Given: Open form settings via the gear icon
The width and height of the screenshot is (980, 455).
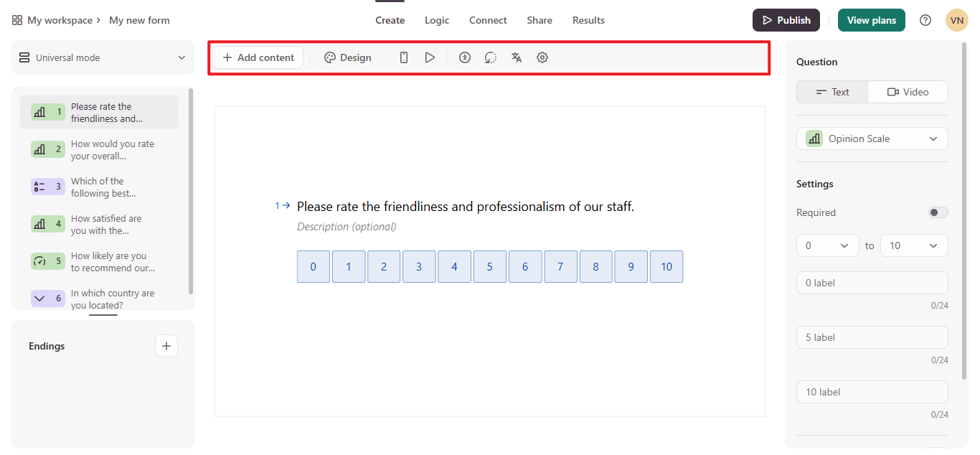Looking at the screenshot, I should [x=542, y=57].
